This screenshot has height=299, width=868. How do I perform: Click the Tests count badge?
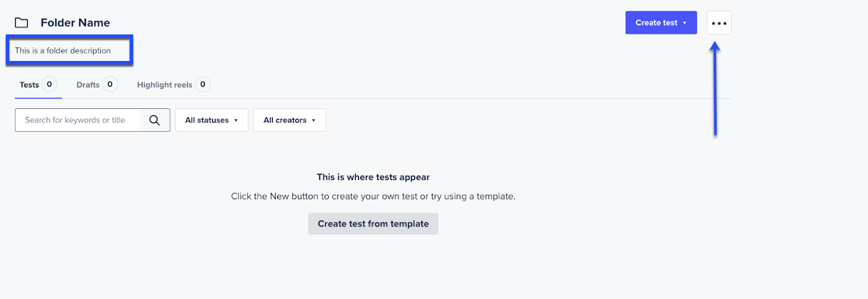[x=49, y=85]
